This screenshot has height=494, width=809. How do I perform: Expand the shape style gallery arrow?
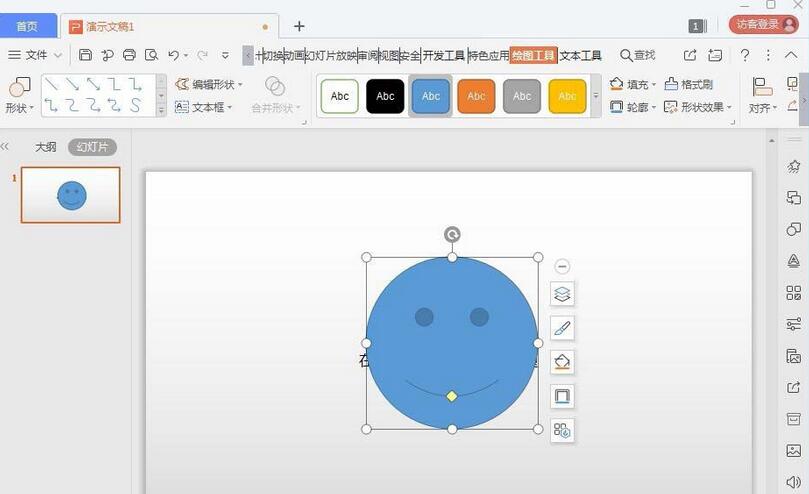tap(596, 95)
